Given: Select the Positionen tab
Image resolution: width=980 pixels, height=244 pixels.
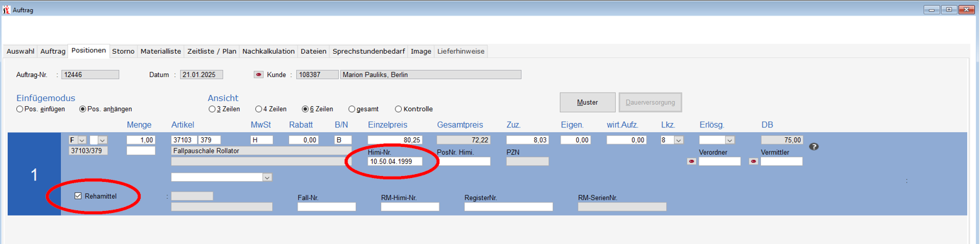Looking at the screenshot, I should point(89,50).
